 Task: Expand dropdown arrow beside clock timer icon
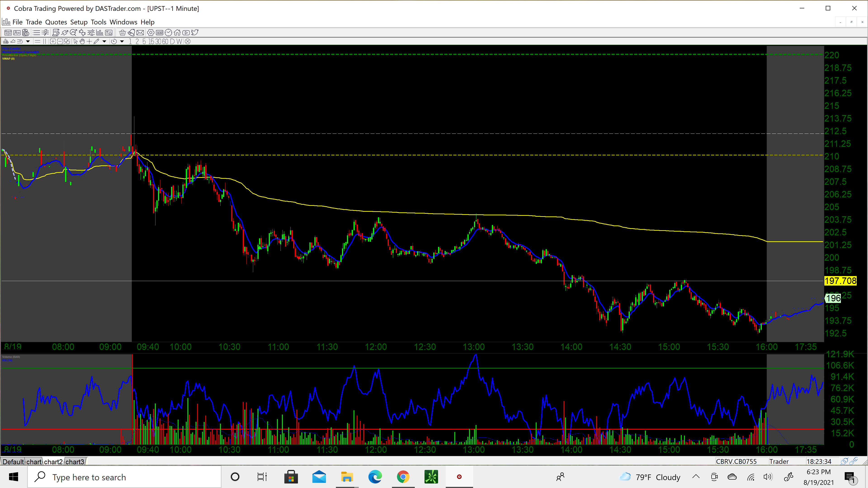pyautogui.click(x=122, y=41)
